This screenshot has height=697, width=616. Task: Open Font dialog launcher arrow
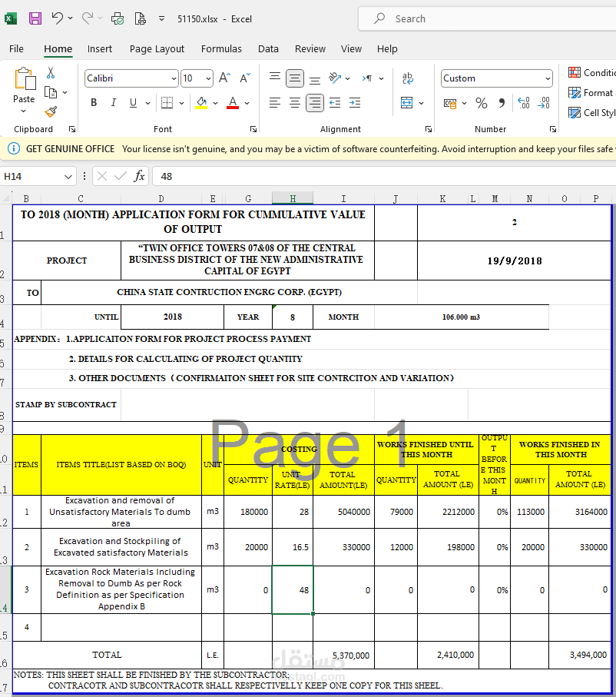click(253, 129)
